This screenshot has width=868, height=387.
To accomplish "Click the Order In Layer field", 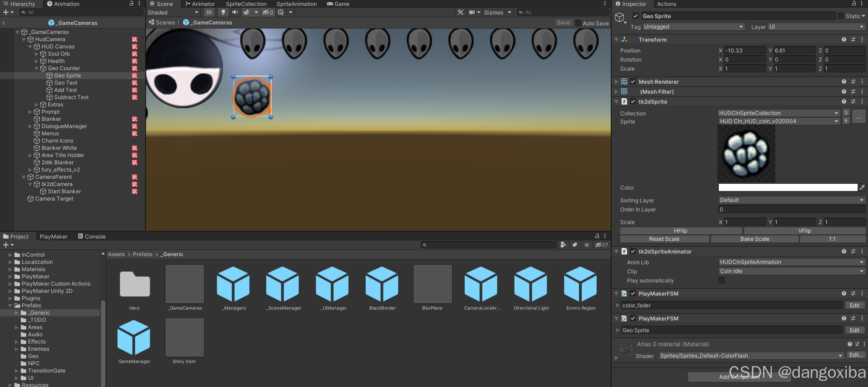I will pos(792,210).
